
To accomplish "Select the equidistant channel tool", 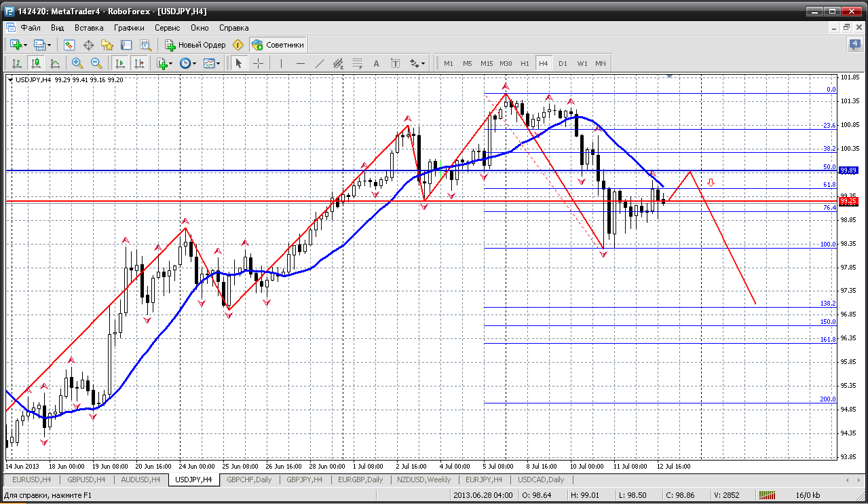I will pos(339,63).
